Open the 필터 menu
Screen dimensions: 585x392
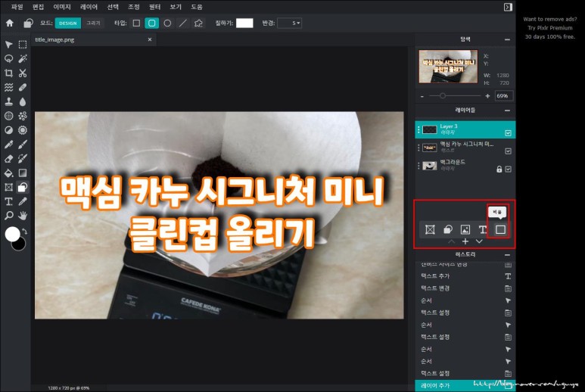pos(154,7)
